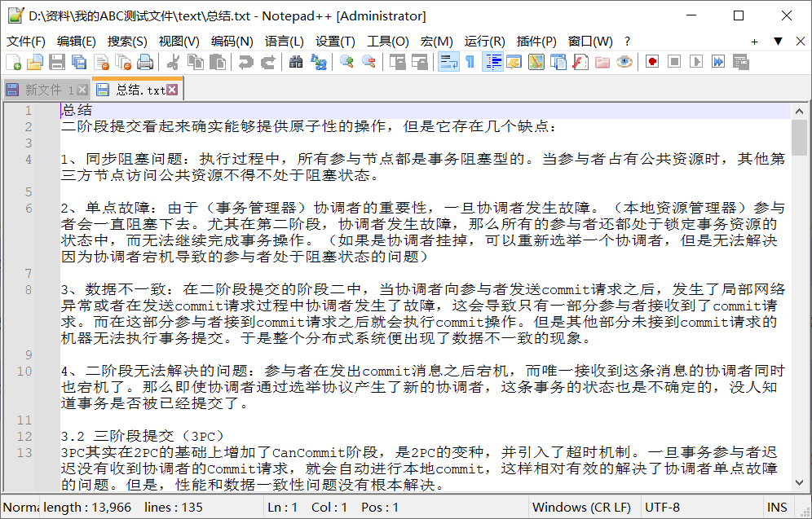Open the User Defined Language icon

click(514, 62)
